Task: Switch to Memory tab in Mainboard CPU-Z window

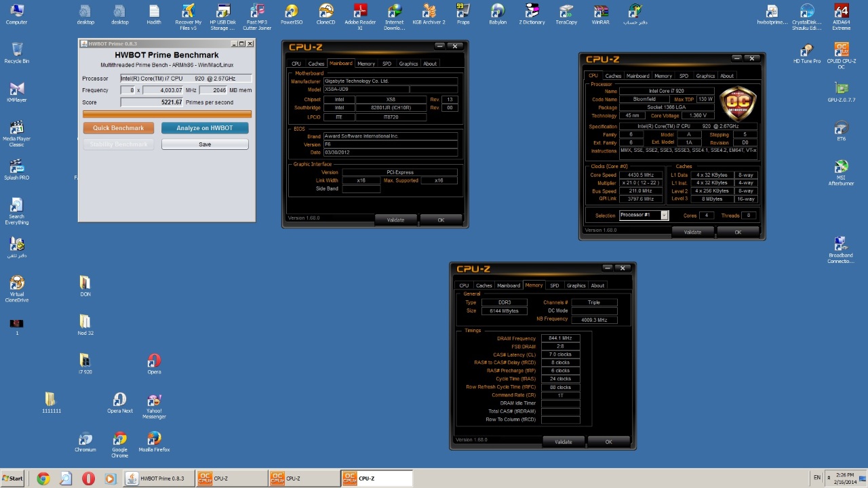Action: tap(366, 64)
